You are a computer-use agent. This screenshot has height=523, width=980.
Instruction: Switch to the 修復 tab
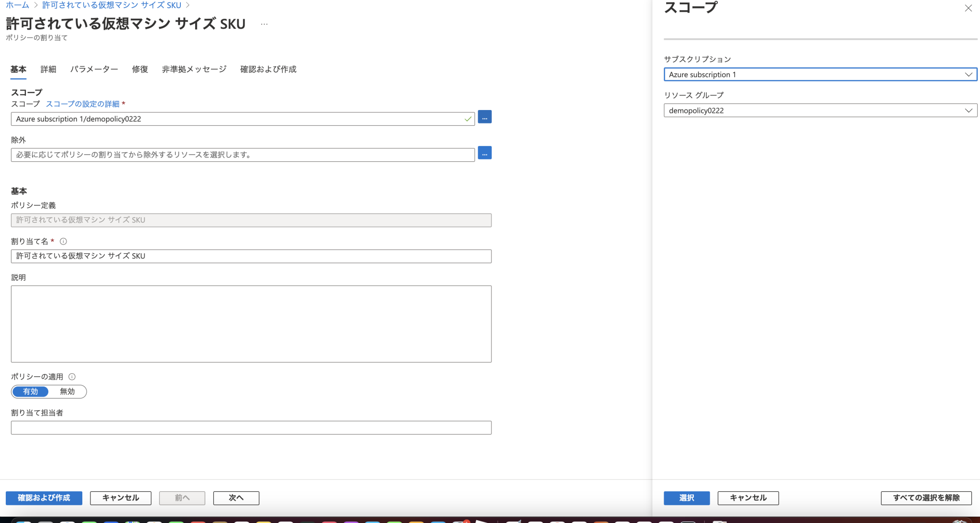pyautogui.click(x=140, y=69)
